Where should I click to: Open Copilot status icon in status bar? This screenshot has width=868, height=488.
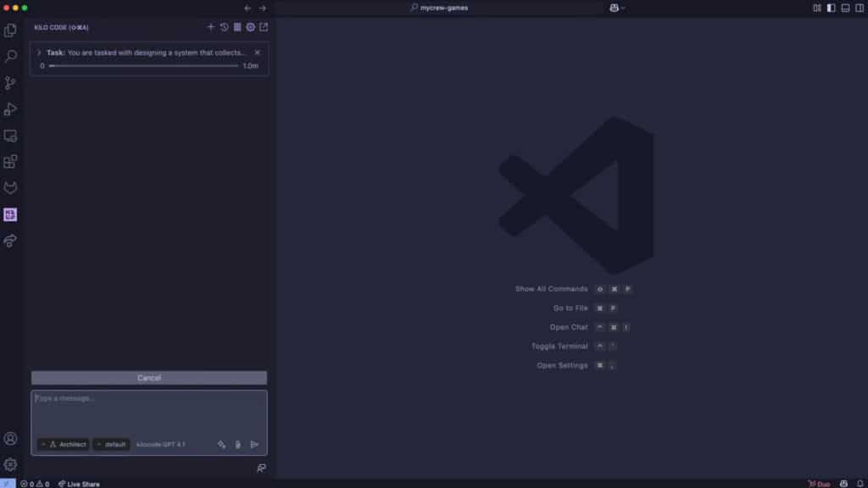[x=843, y=484]
